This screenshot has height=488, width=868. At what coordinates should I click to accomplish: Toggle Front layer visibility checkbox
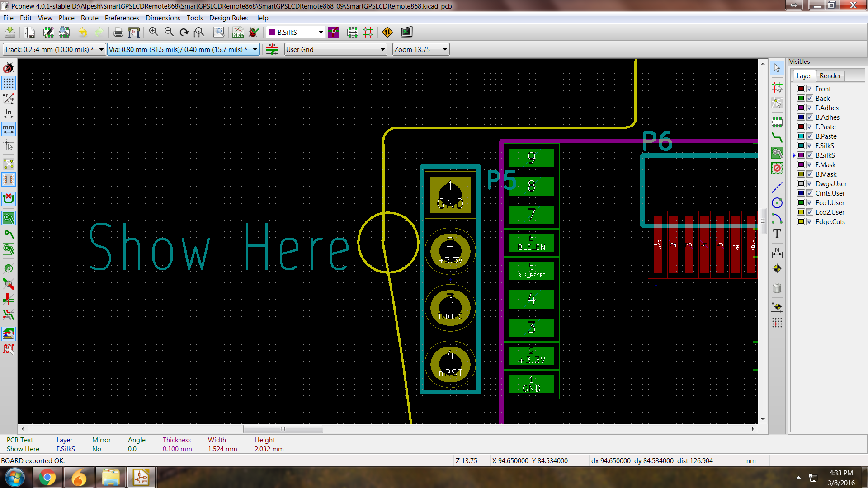click(810, 89)
